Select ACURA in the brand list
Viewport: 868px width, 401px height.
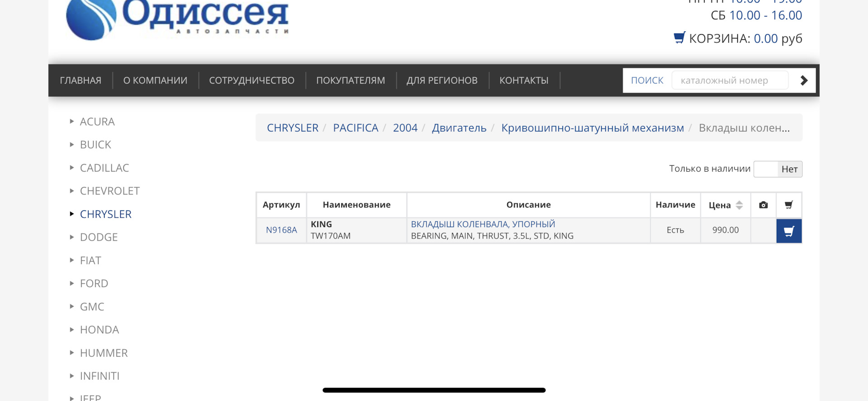[97, 121]
